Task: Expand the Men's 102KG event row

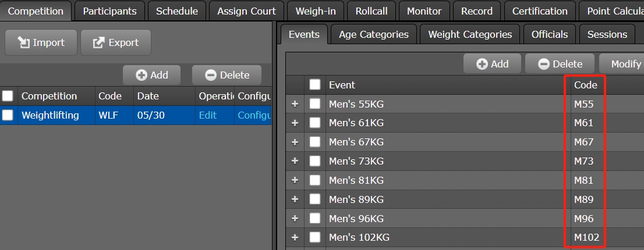Action: tap(295, 237)
